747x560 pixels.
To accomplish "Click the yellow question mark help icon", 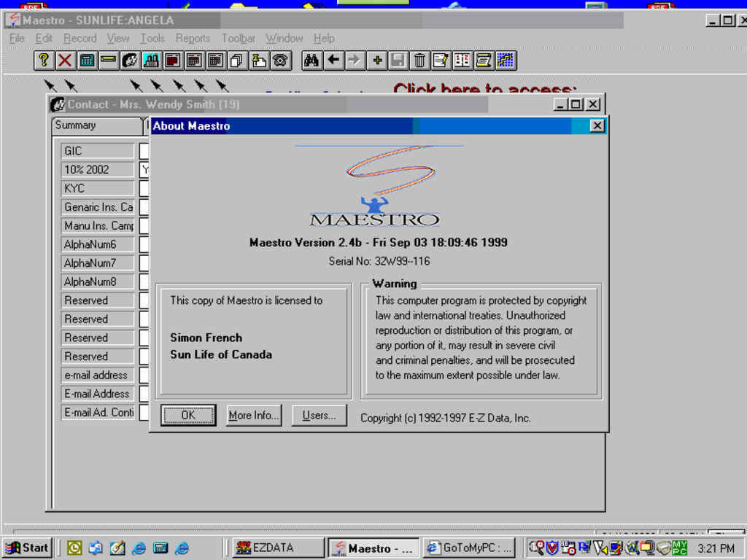I will coord(44,61).
